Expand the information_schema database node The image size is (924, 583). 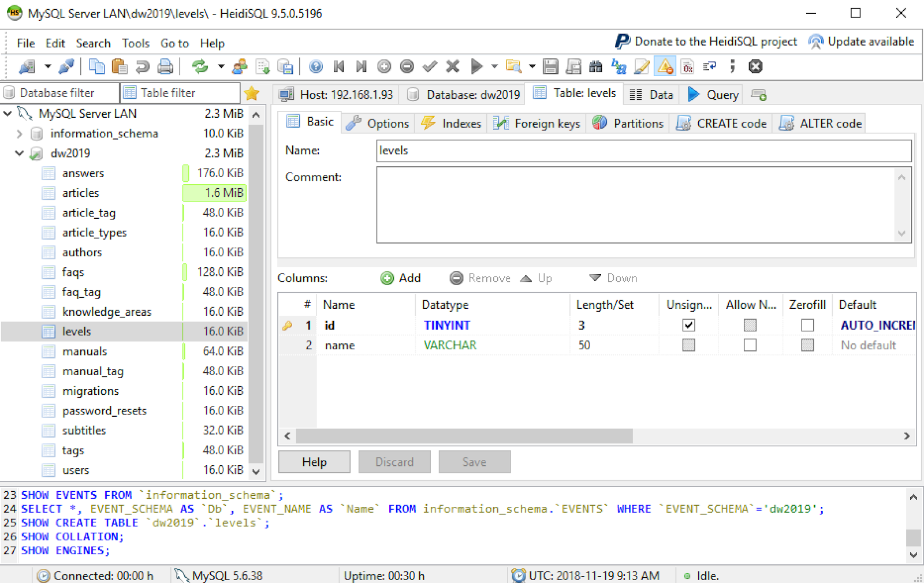click(x=20, y=134)
